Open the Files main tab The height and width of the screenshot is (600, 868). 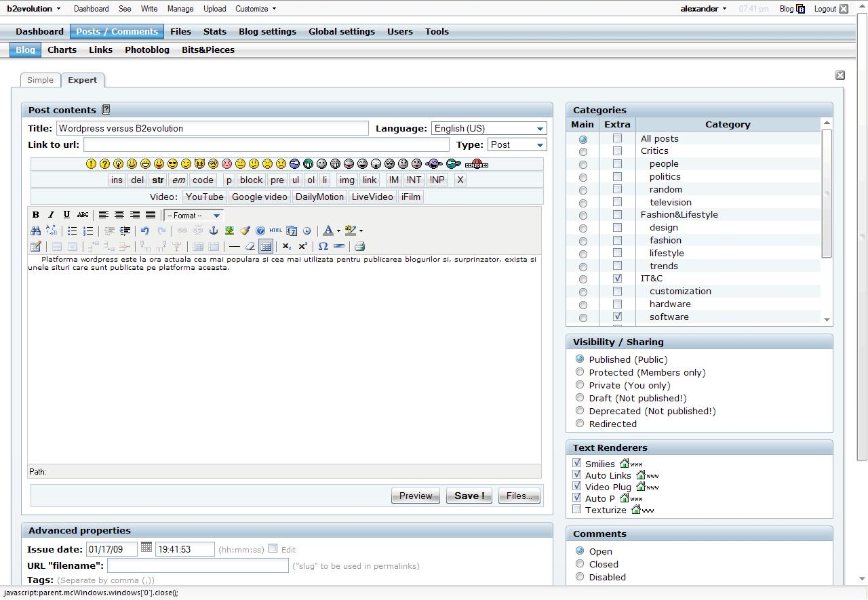[x=181, y=31]
